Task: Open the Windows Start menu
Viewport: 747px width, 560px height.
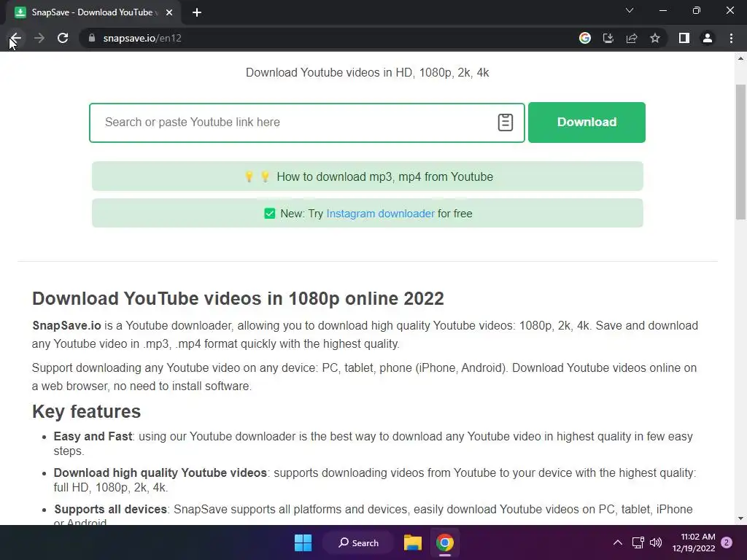Action: [303, 542]
